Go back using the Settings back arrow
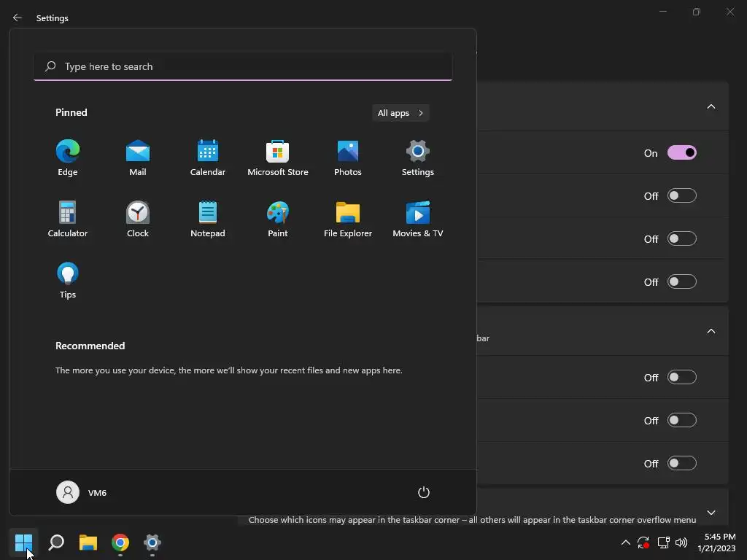 [x=18, y=17]
